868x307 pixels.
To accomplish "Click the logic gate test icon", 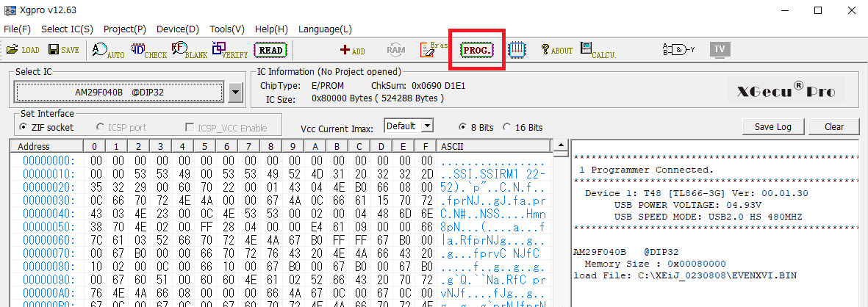I will pos(678,50).
